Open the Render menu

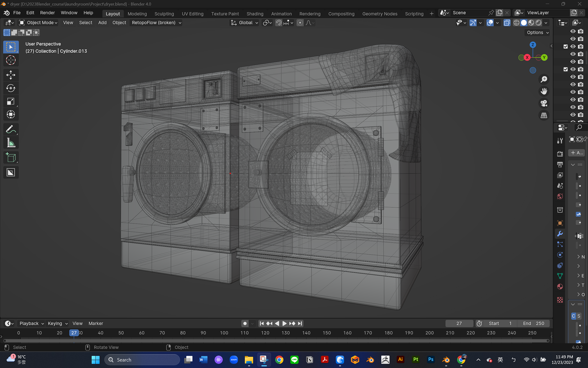[47, 13]
